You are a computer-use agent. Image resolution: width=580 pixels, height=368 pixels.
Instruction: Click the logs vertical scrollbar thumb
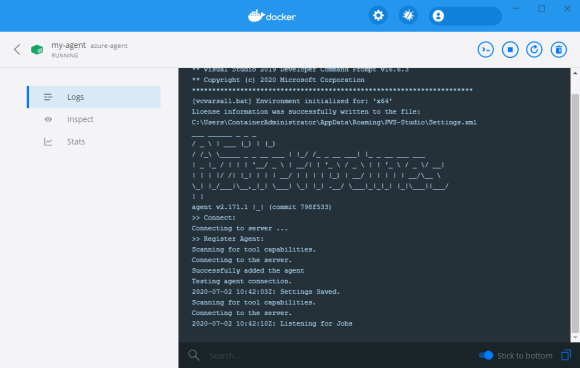[575, 213]
